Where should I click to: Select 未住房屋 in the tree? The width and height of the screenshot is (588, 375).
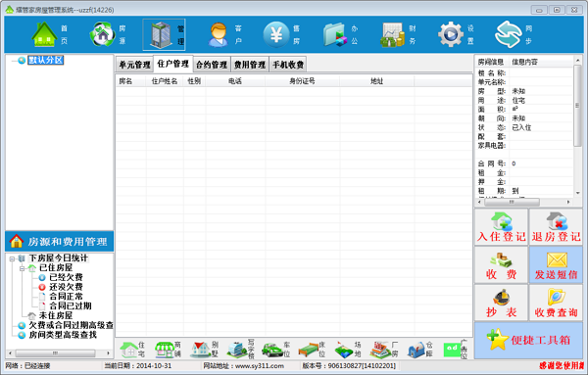click(x=56, y=316)
